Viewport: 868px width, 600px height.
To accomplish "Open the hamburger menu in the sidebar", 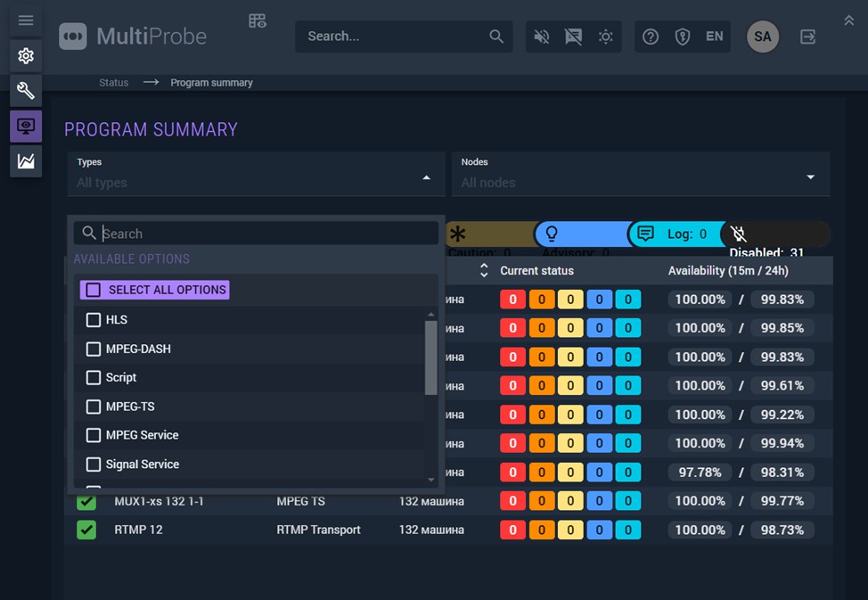I will (x=26, y=21).
